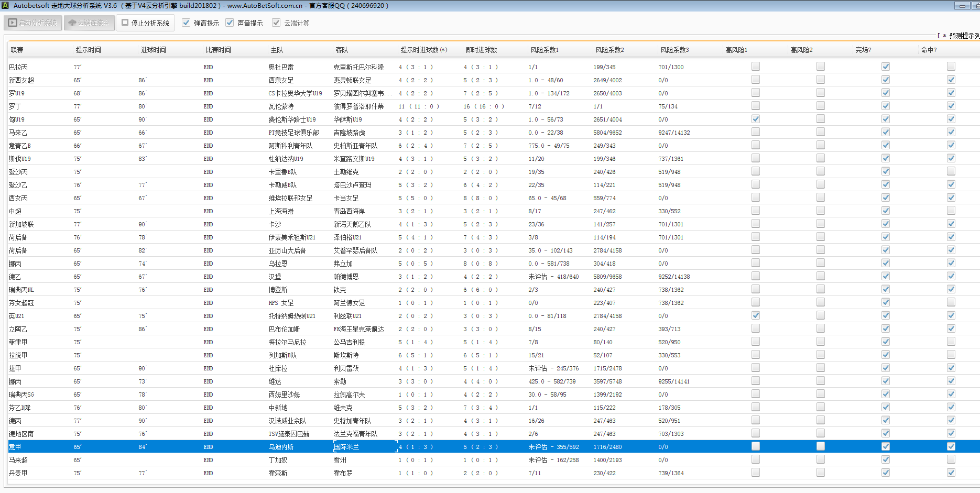Click the 停止分析系统 button
Image resolution: width=980 pixels, height=493 pixels.
146,23
